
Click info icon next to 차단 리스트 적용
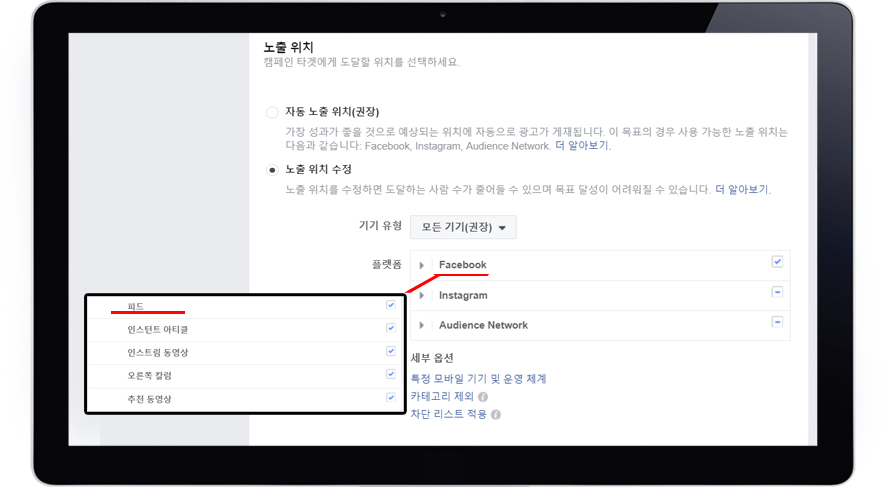[496, 415]
